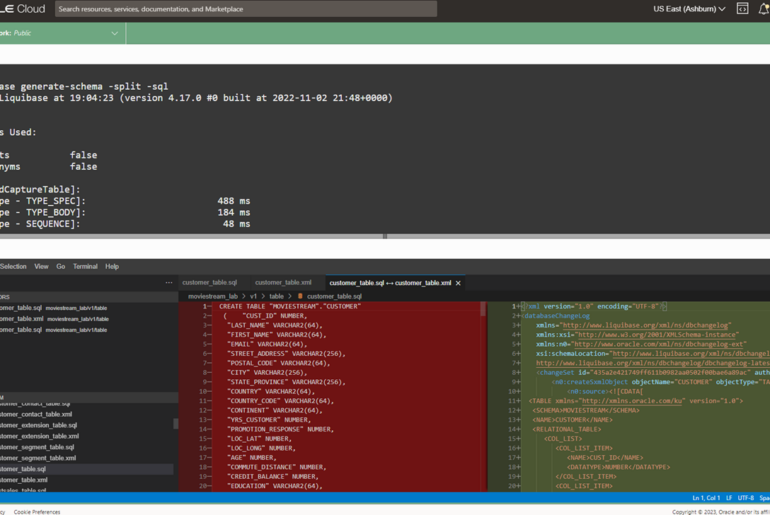770x515 pixels.
Task: Select highlighted customer_table.sql in the file tree
Action: tap(86, 469)
